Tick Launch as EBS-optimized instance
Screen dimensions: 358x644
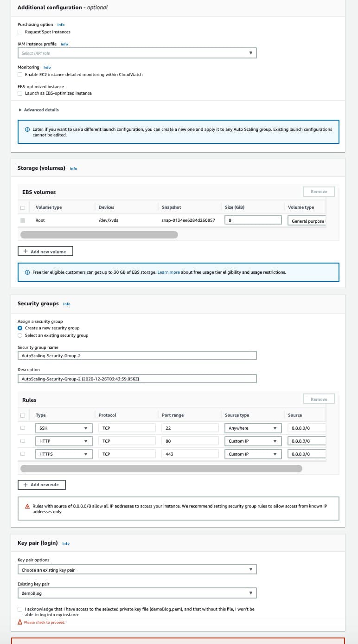tap(20, 93)
